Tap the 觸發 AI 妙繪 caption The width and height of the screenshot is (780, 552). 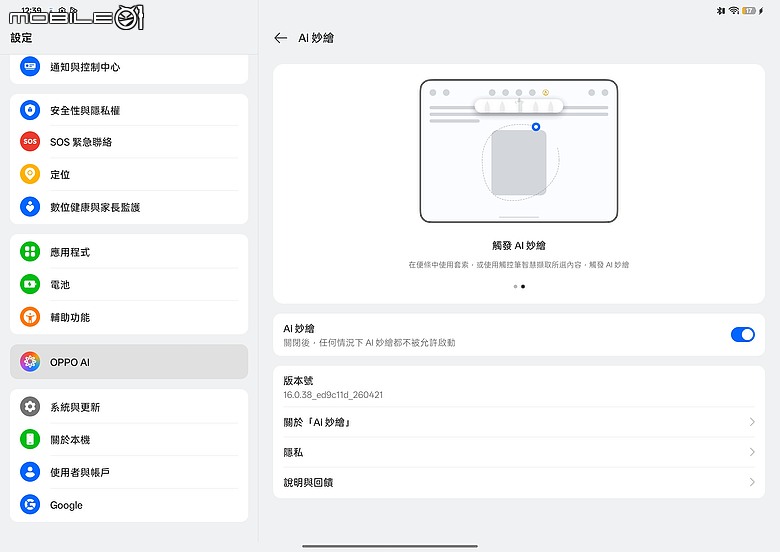coord(519,245)
